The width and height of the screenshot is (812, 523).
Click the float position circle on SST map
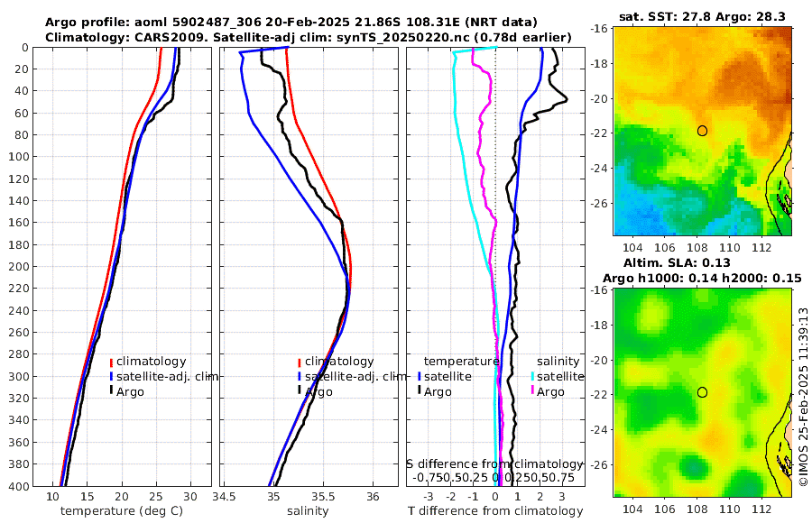702,131
